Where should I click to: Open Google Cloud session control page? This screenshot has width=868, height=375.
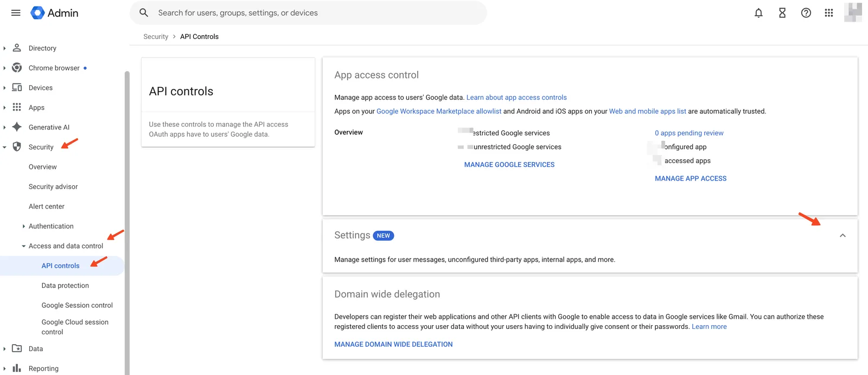click(x=75, y=327)
